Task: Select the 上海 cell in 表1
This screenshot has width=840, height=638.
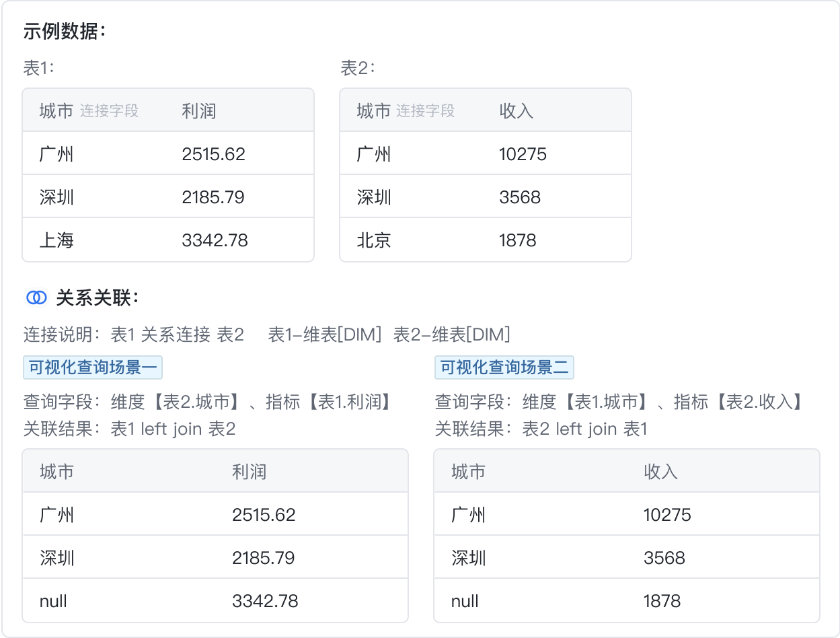Action: [56, 240]
